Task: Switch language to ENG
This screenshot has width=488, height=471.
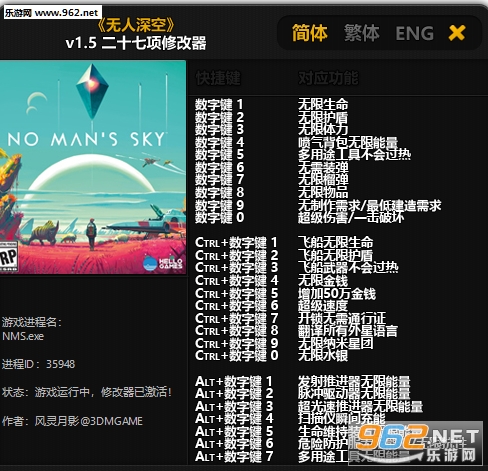Action: pos(415,33)
